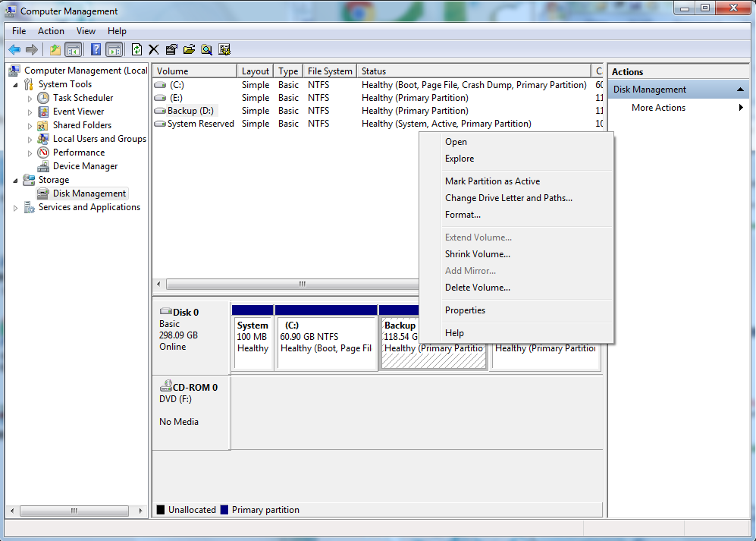Click the Up one level folder icon
The image size is (756, 541).
tap(55, 50)
